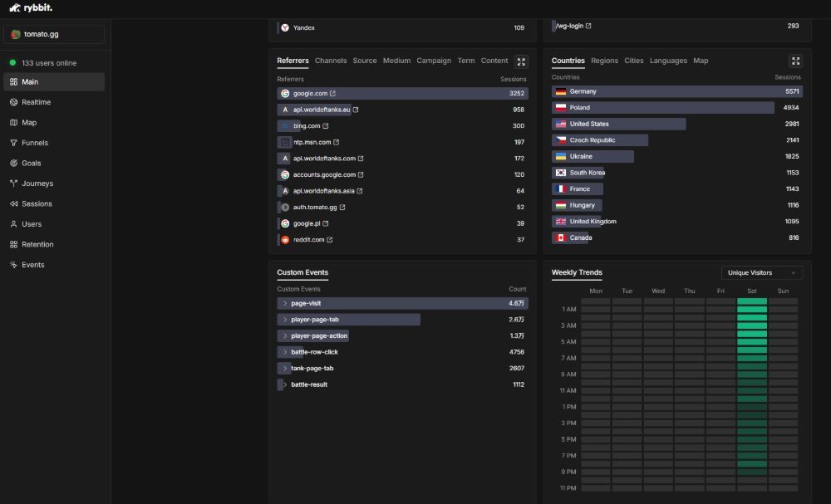Expand the player-page-action custom event
The width and height of the screenshot is (831, 504).
click(285, 335)
